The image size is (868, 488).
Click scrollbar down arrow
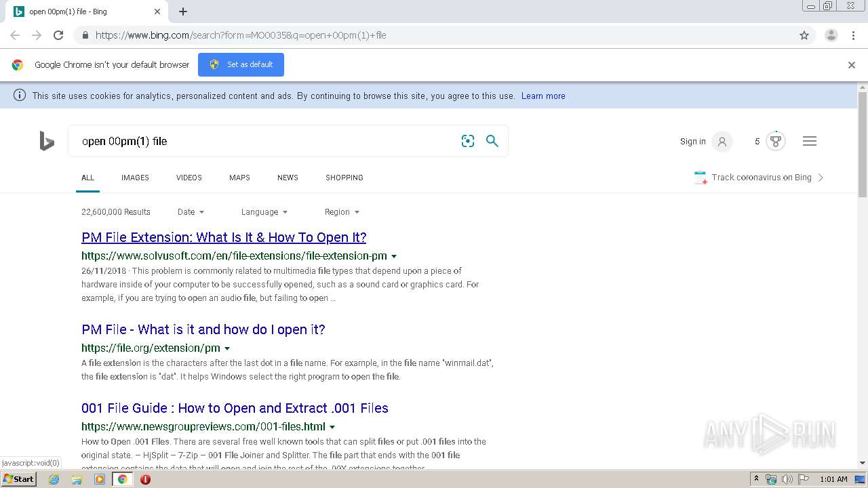(863, 464)
